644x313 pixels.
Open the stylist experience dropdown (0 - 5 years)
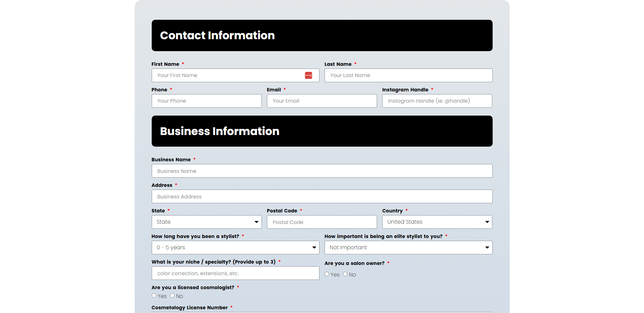tap(235, 248)
